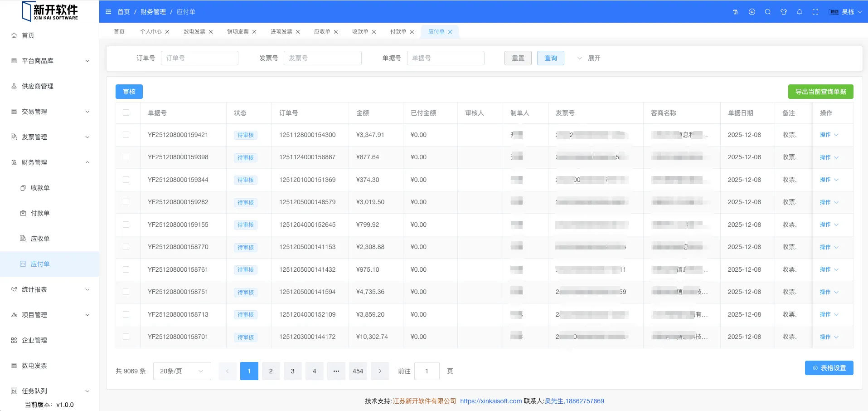Open 付款单 in sidebar menu
Screen dimensions: 868x411
pyautogui.click(x=40, y=213)
